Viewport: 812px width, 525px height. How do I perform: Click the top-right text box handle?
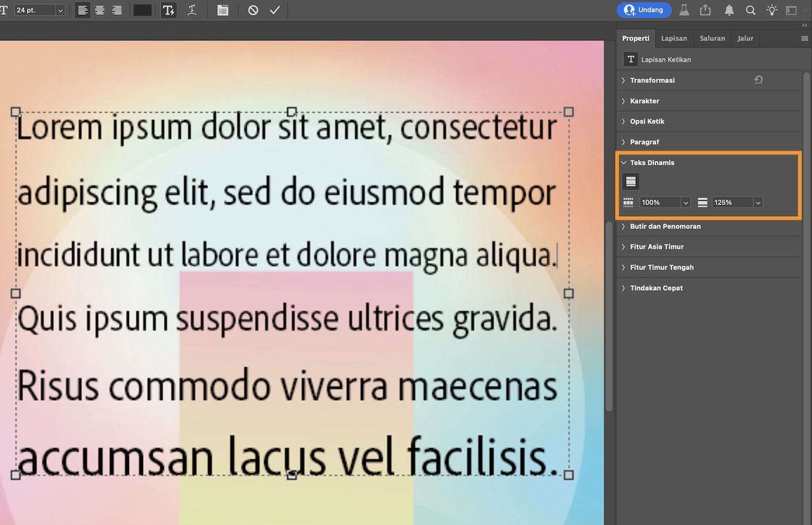[x=569, y=112]
